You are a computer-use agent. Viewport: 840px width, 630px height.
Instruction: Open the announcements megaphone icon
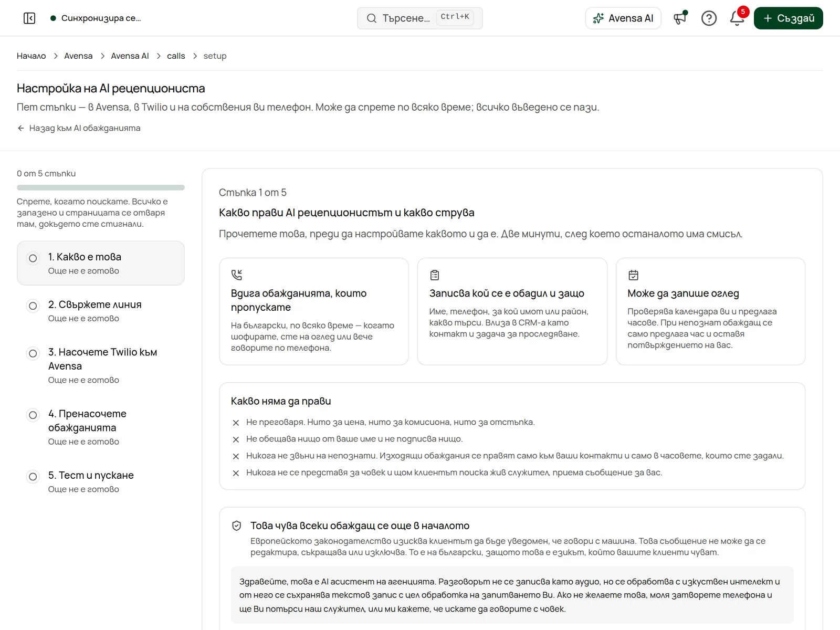click(x=680, y=18)
